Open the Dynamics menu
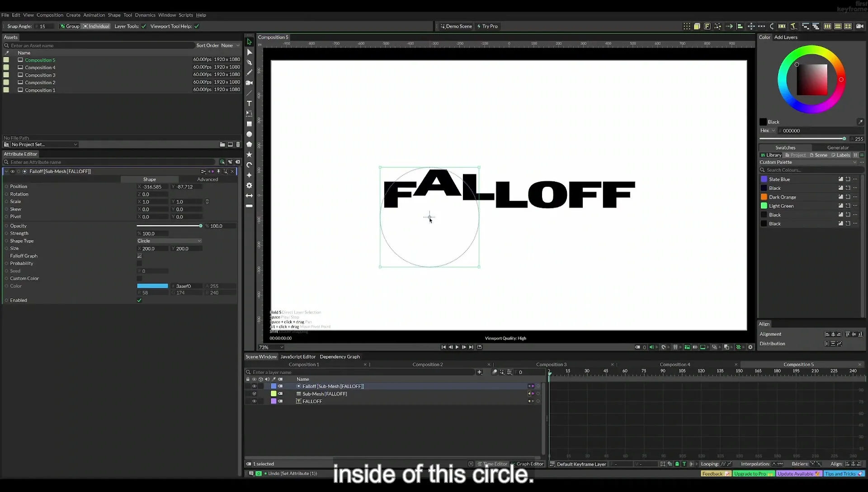 click(x=145, y=15)
